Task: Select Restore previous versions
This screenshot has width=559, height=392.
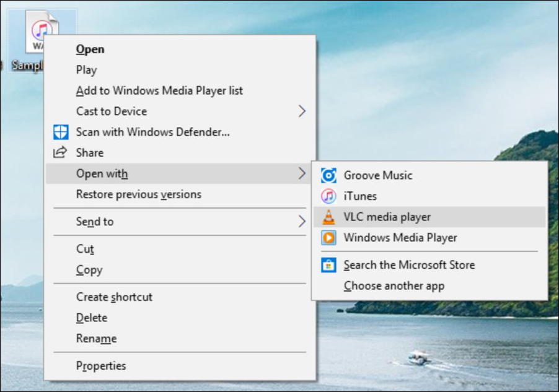Action: coord(180,194)
